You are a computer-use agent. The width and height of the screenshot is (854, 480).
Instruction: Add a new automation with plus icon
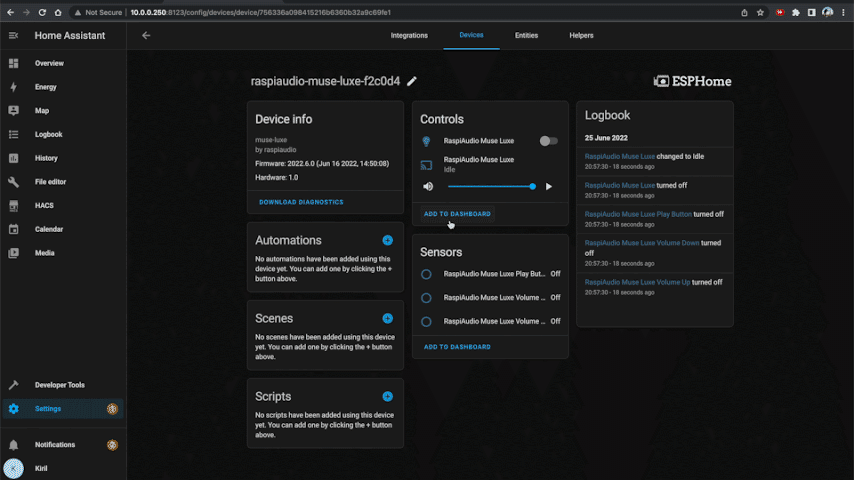pyautogui.click(x=387, y=240)
